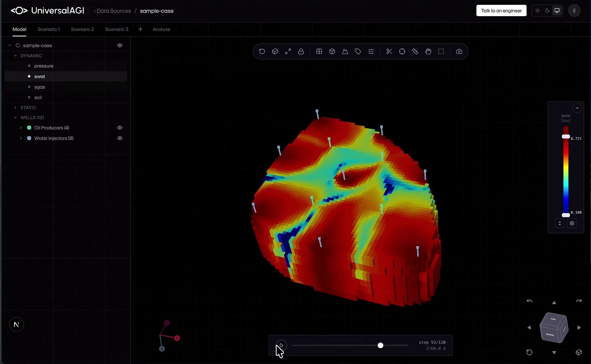The image size is (591, 364).
Task: Click the padlock icon in the toolbar
Action: click(x=301, y=52)
